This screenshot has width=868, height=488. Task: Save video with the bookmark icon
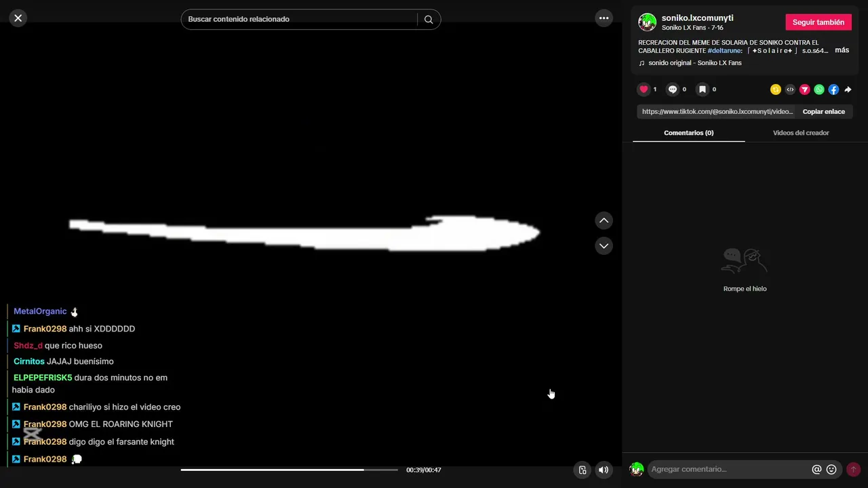[x=703, y=89]
